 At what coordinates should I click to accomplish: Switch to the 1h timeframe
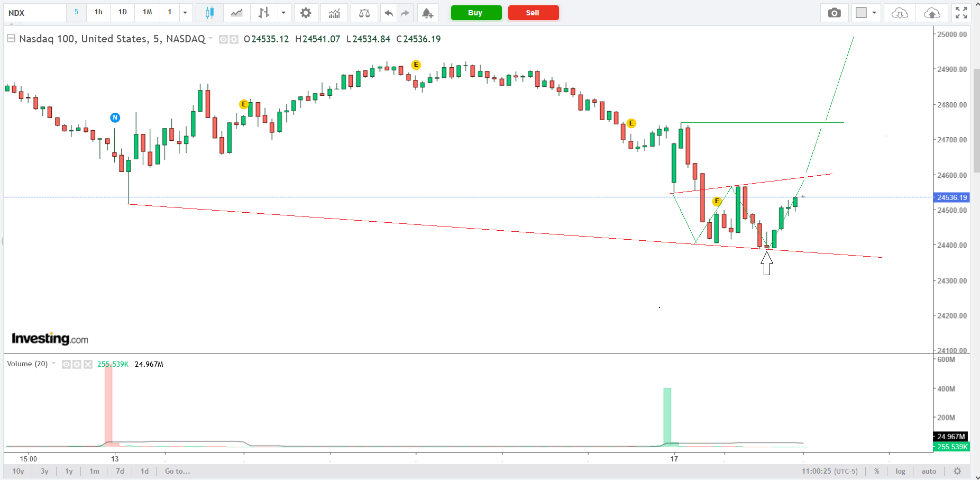point(98,12)
